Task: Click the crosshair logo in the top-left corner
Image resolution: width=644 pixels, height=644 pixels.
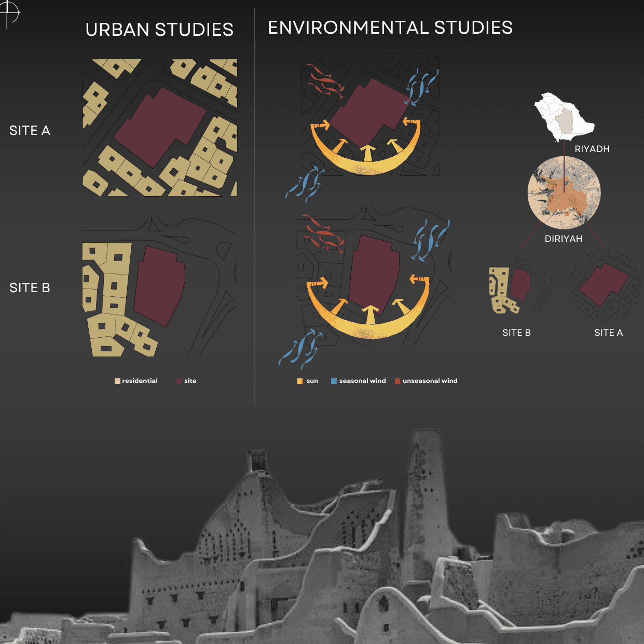Action: [9, 12]
